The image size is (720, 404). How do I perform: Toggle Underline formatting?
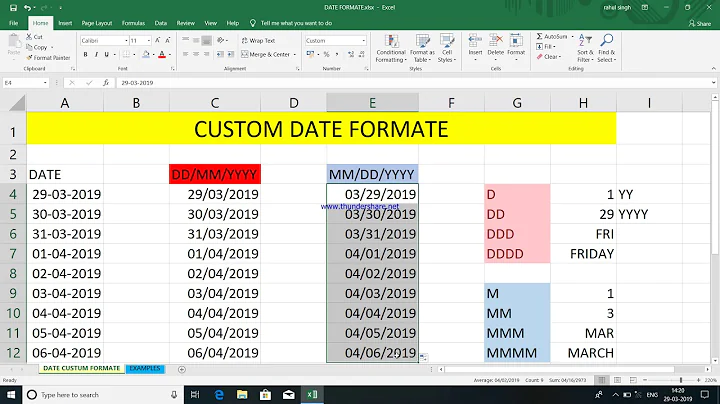pyautogui.click(x=107, y=54)
